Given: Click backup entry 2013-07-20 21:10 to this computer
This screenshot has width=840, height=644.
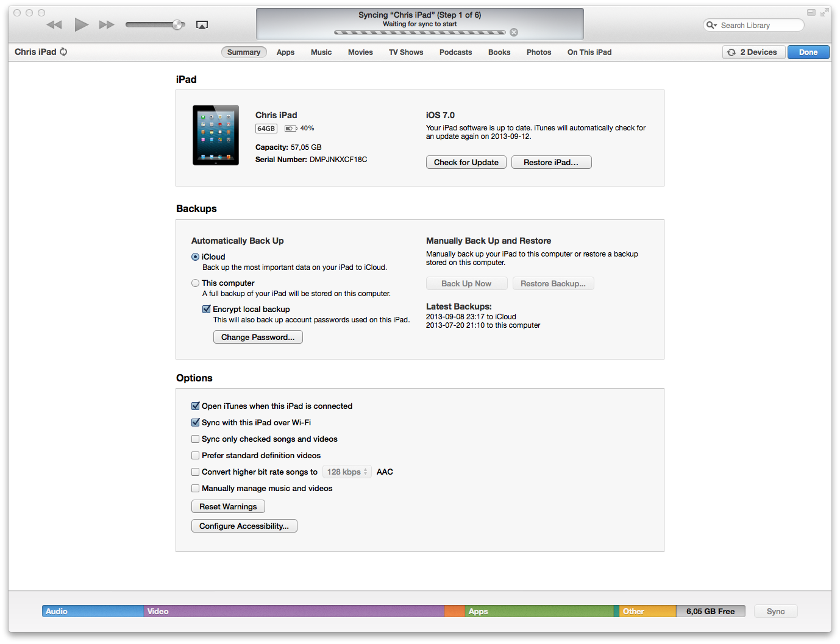Looking at the screenshot, I should pos(483,325).
